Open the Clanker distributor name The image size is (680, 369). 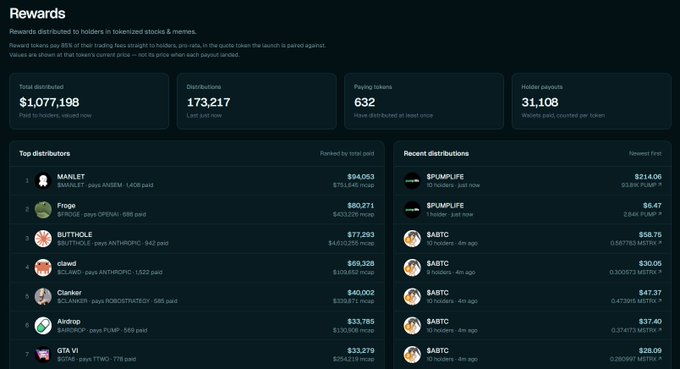pyautogui.click(x=69, y=293)
